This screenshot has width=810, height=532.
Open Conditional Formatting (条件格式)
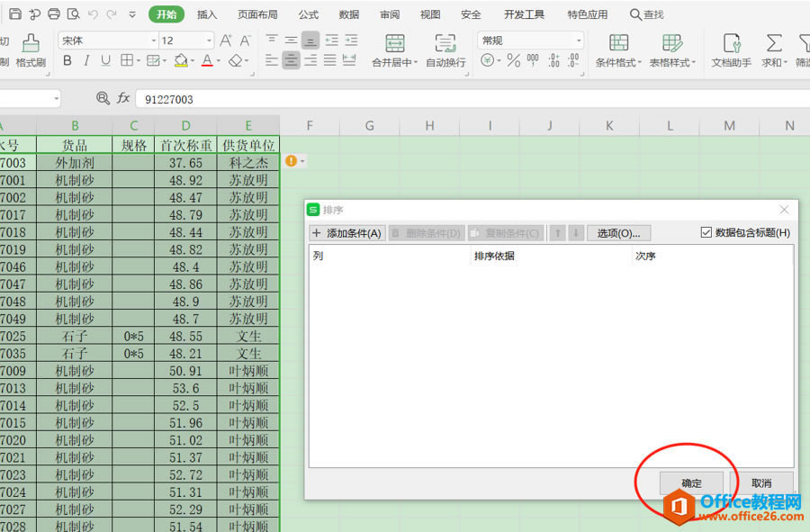[618, 50]
